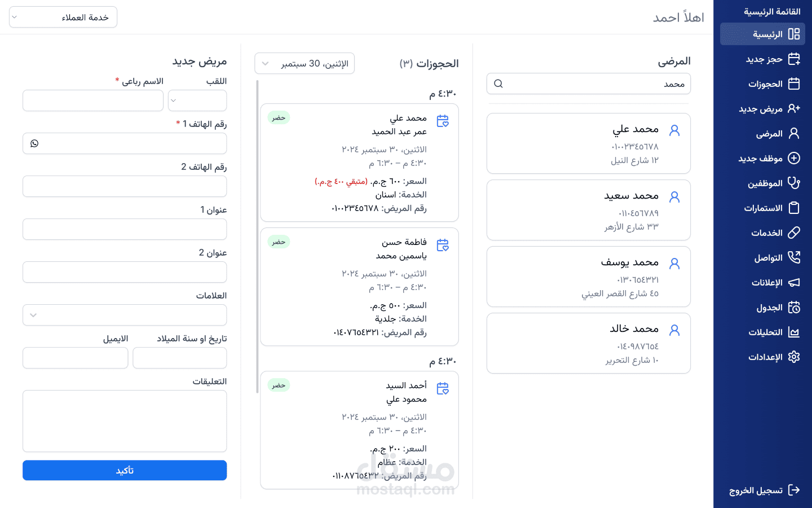Click calendar icon on فاطمة حسن booking card
Viewport: 812px width, 508px height.
pos(443,245)
